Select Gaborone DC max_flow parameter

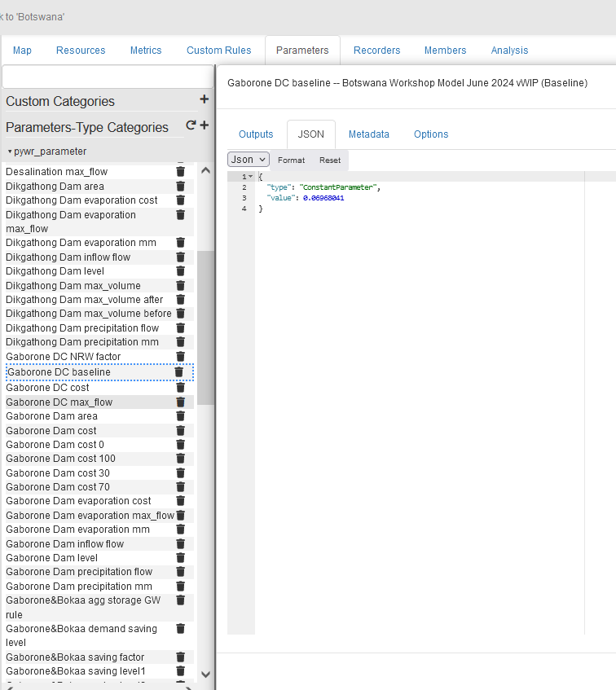[x=59, y=402]
